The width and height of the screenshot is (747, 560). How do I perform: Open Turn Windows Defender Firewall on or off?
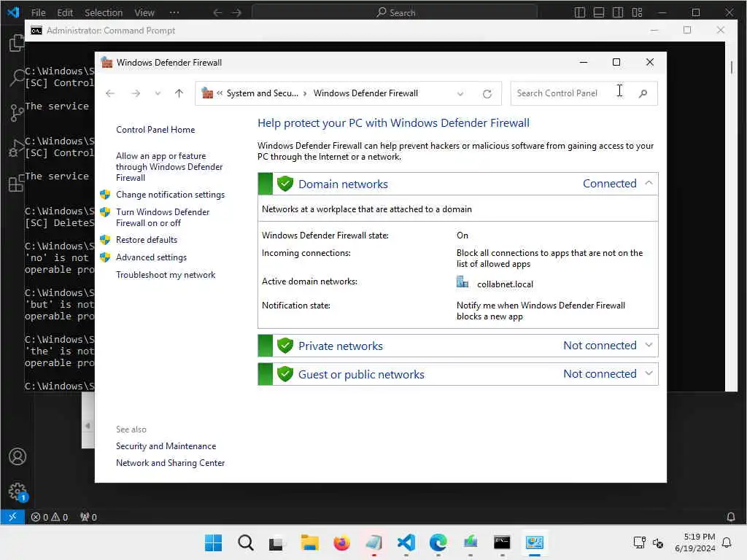[x=163, y=217]
